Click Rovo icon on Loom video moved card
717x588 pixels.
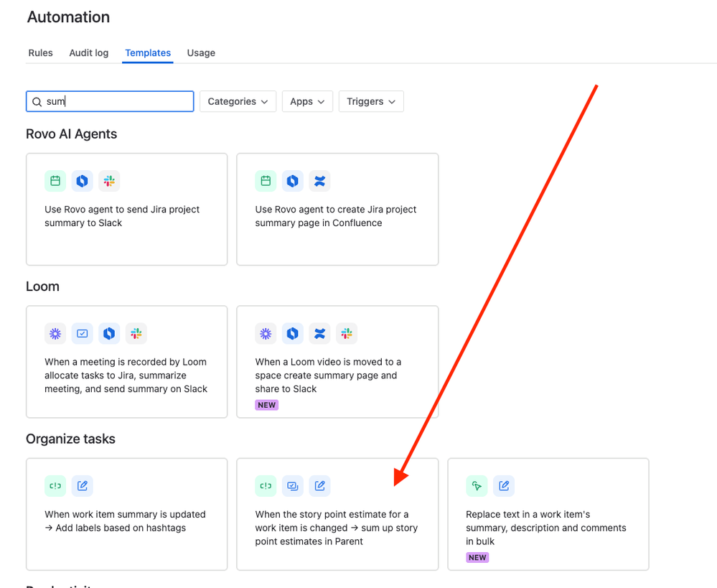pyautogui.click(x=293, y=334)
